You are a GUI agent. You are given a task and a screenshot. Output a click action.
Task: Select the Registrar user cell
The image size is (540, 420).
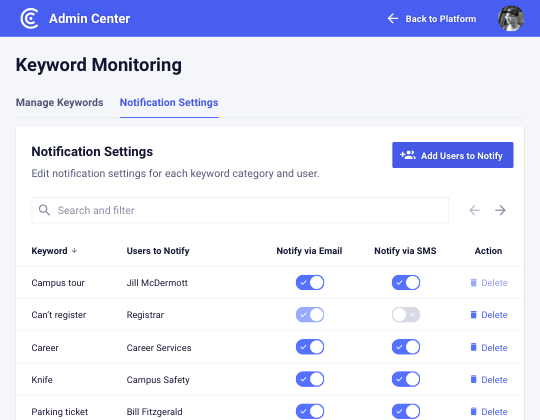tap(145, 315)
